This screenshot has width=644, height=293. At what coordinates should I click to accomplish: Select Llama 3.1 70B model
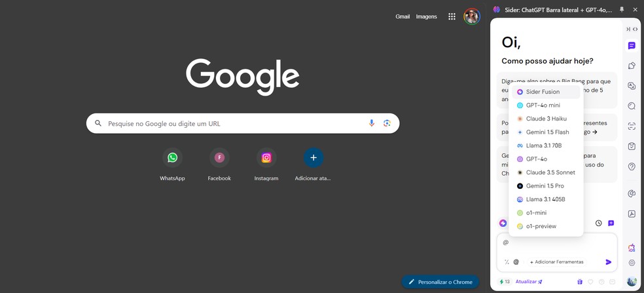pos(546,146)
